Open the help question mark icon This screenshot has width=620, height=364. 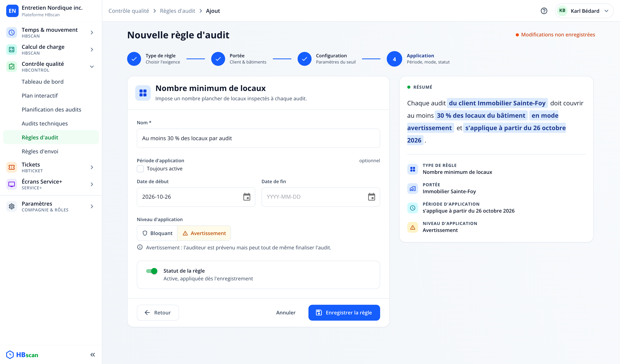(544, 11)
